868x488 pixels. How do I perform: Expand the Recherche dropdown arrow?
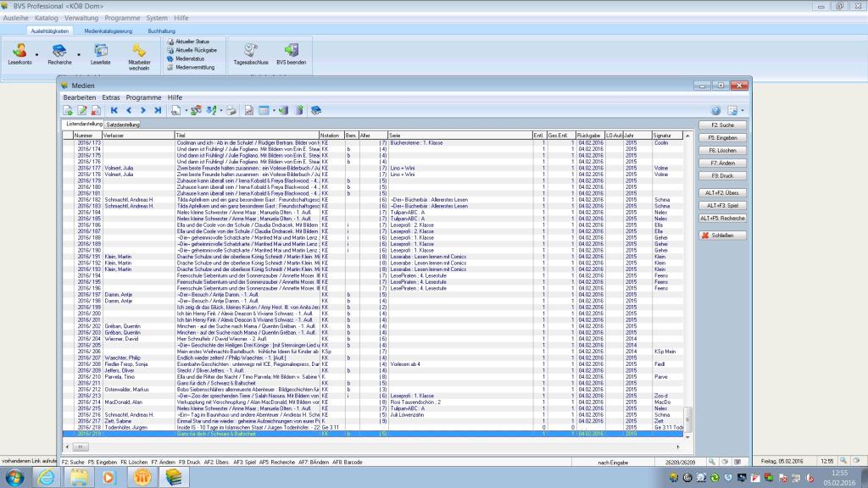click(79, 55)
